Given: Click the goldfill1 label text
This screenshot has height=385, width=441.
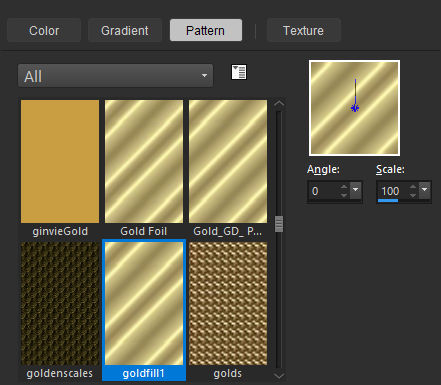Looking at the screenshot, I should [144, 373].
